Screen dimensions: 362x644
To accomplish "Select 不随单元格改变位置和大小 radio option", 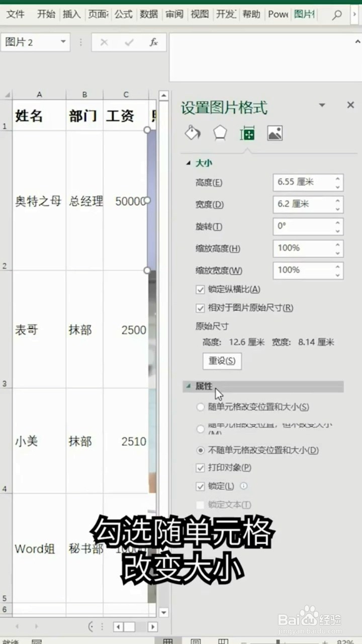I will (201, 450).
